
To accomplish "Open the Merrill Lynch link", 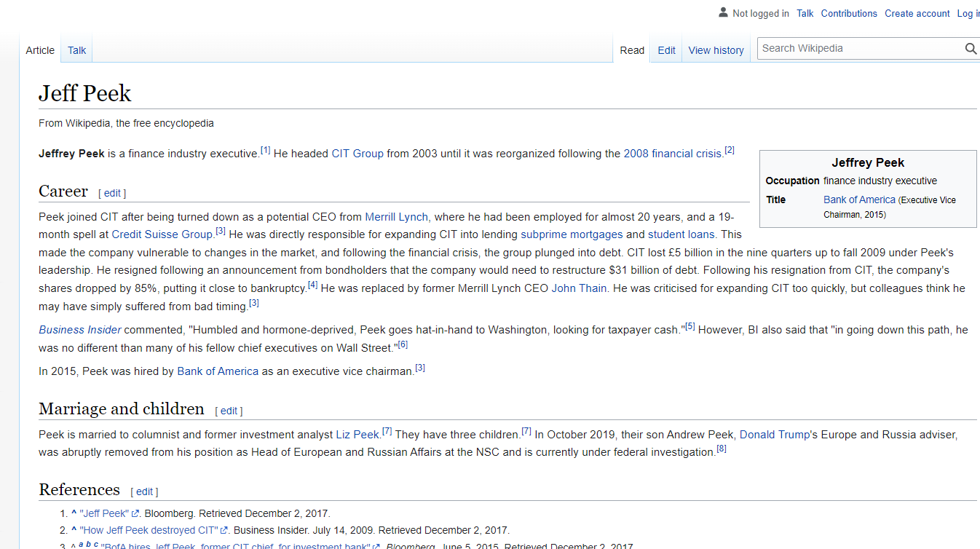I will (x=397, y=216).
